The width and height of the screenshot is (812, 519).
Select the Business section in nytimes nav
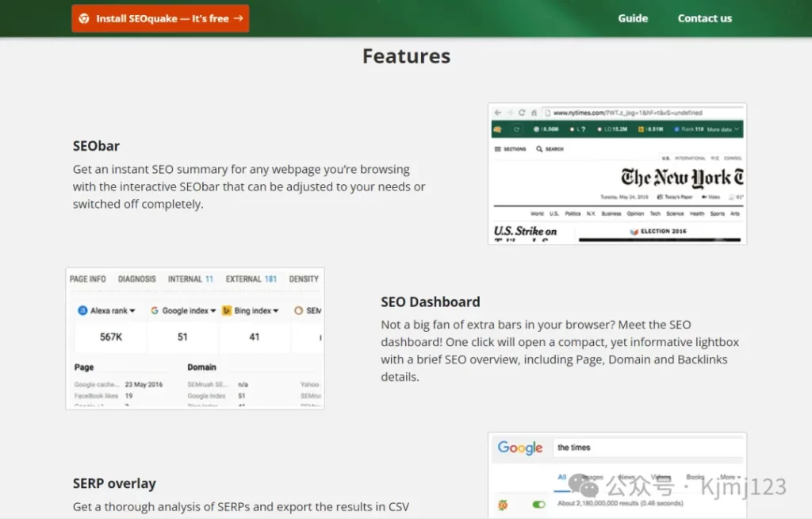pyautogui.click(x=611, y=213)
